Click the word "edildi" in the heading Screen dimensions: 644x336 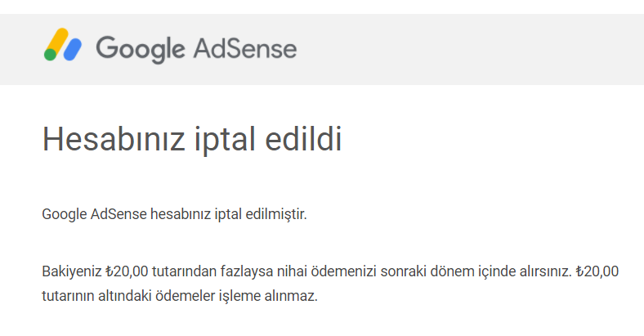click(303, 139)
